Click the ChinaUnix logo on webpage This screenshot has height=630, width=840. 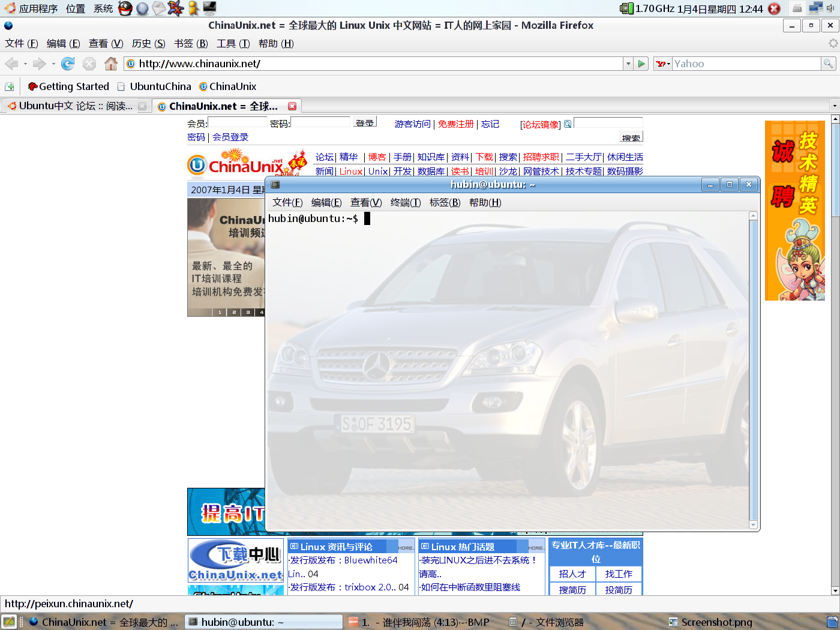[246, 163]
